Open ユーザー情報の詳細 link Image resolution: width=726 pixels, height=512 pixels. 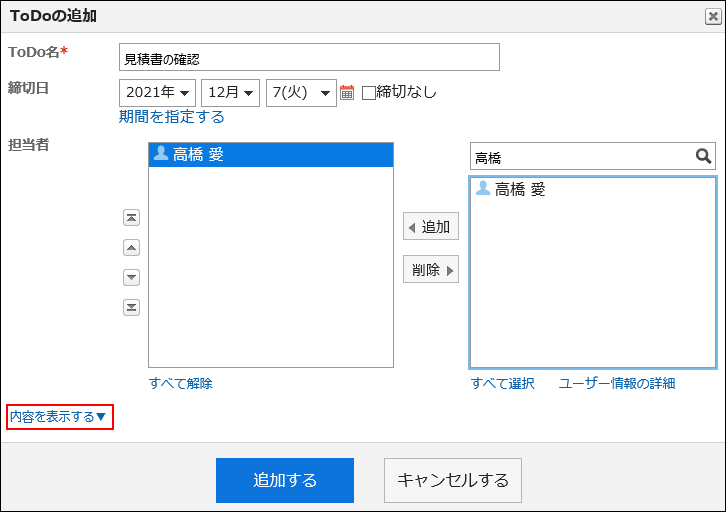click(x=617, y=383)
